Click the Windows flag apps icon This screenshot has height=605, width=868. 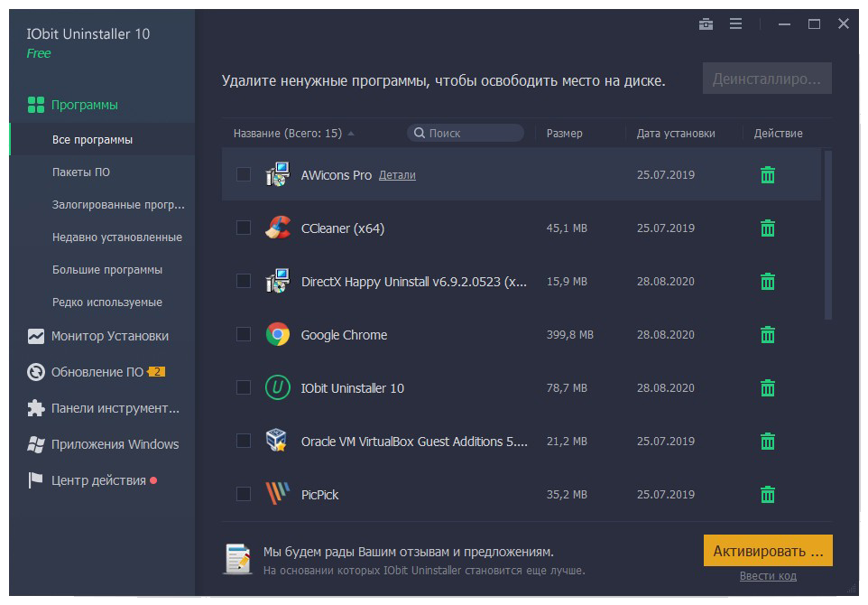pos(36,444)
